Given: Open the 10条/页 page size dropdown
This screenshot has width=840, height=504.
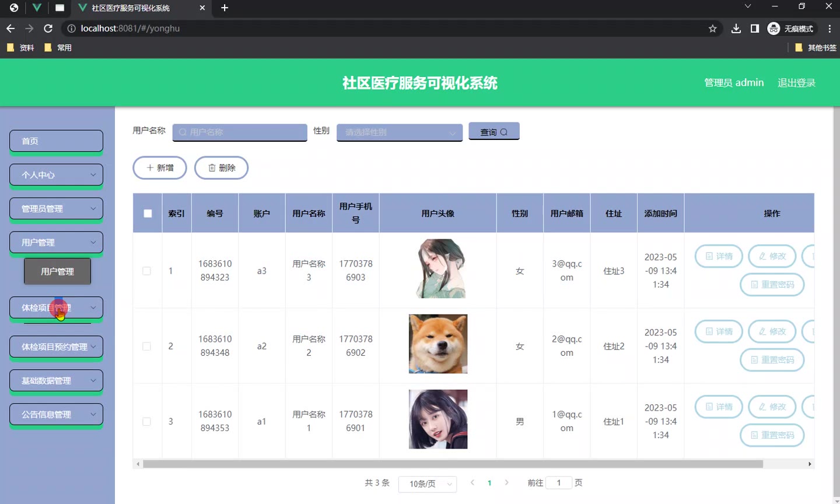Looking at the screenshot, I should (428, 484).
